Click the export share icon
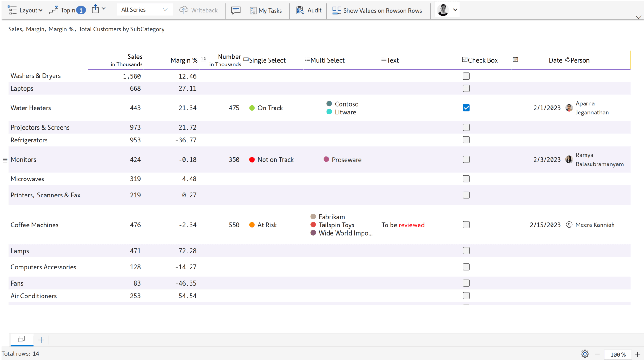This screenshot has width=644, height=361. (x=96, y=9)
